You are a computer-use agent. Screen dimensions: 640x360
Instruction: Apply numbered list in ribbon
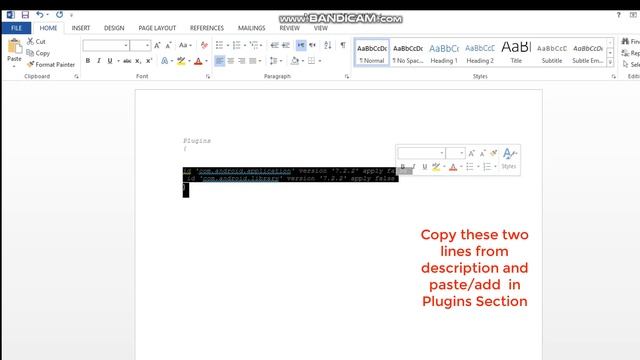[237, 45]
